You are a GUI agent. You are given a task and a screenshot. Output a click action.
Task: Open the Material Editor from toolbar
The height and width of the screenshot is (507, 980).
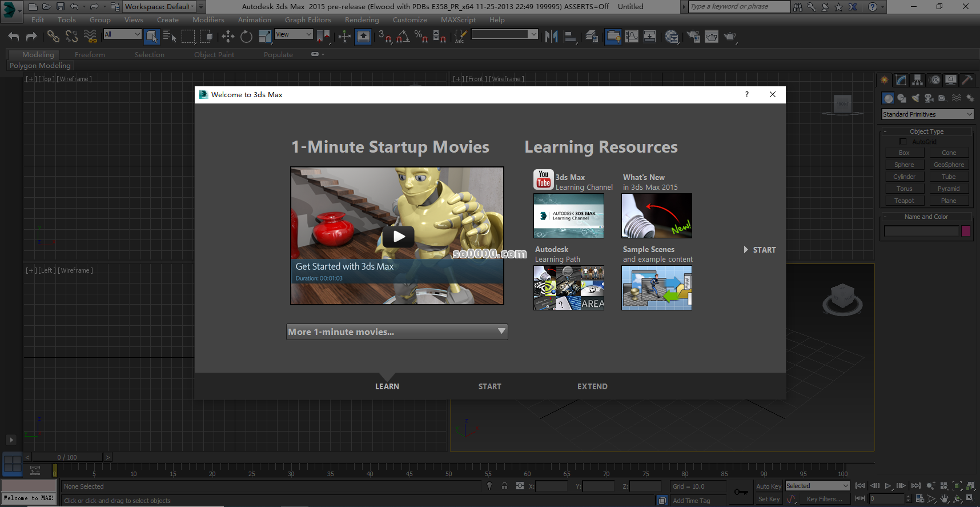point(672,37)
